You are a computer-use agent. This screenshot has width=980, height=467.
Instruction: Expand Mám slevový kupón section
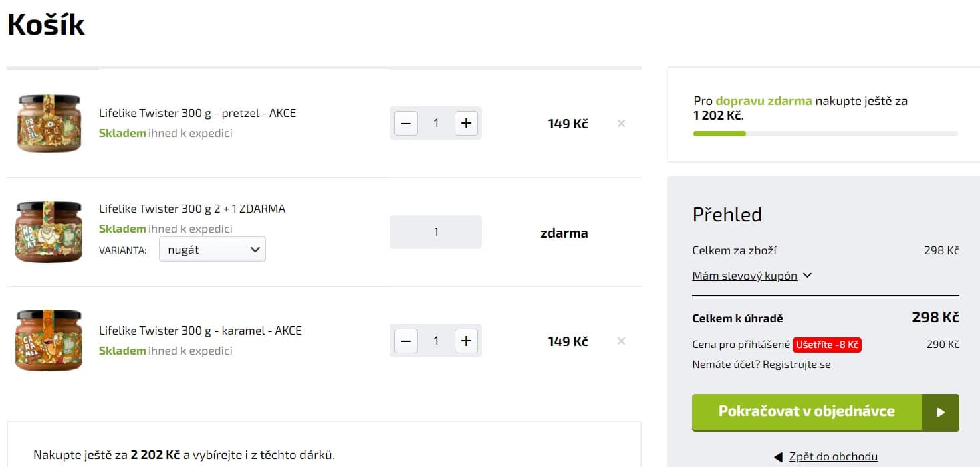[x=745, y=276]
